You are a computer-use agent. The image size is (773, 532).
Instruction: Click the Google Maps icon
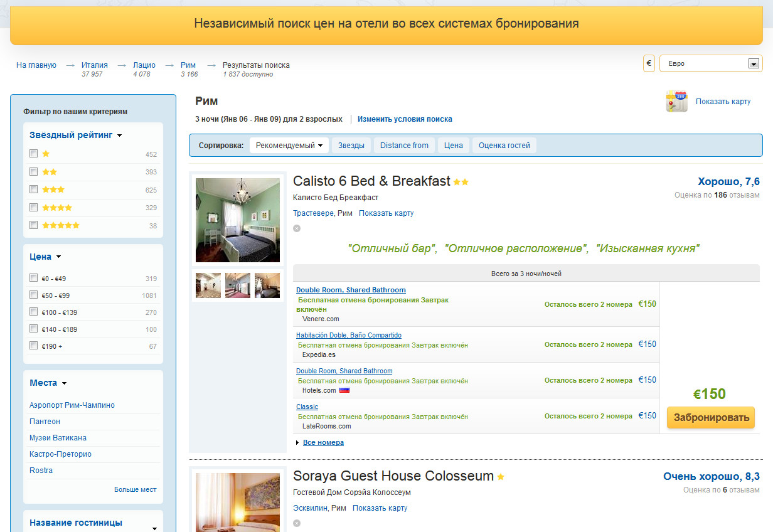click(x=676, y=102)
